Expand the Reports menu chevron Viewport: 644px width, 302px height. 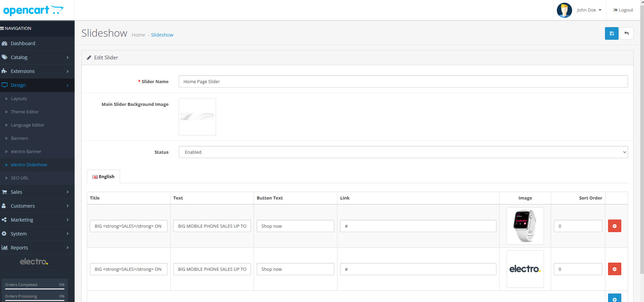[x=67, y=248]
